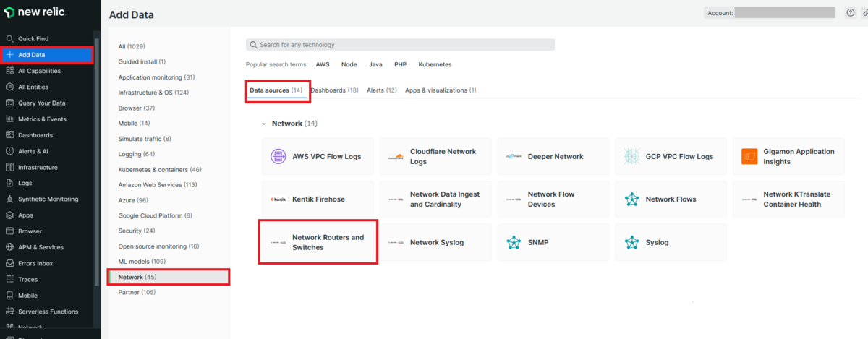Click Serverless Functions icon
This screenshot has height=339, width=868.
point(9,312)
